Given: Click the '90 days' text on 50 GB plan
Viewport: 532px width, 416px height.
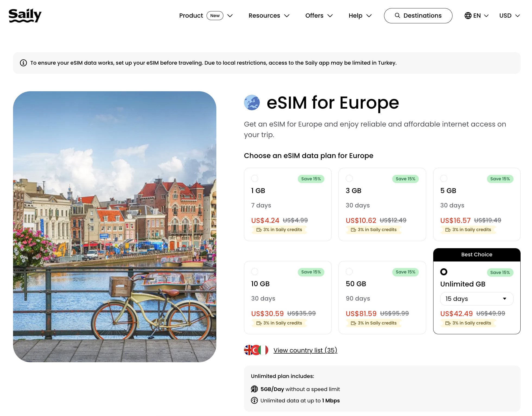Looking at the screenshot, I should click(x=358, y=298).
